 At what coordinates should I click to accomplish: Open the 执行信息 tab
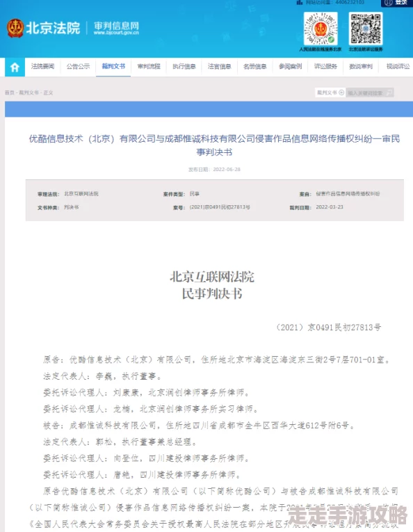(x=184, y=66)
